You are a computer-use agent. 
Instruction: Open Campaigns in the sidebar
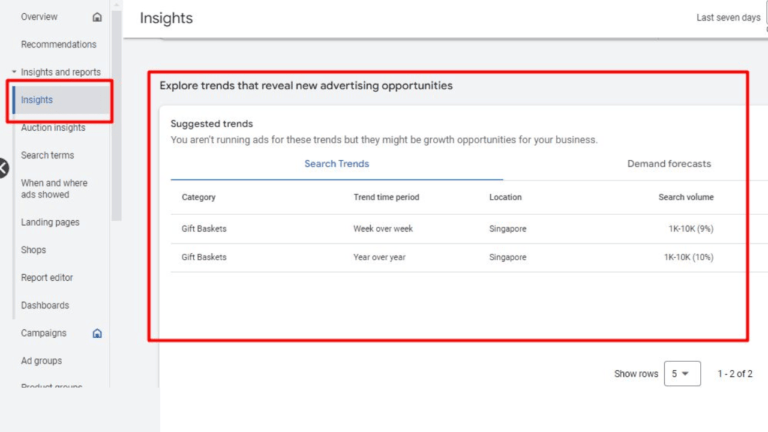point(44,333)
